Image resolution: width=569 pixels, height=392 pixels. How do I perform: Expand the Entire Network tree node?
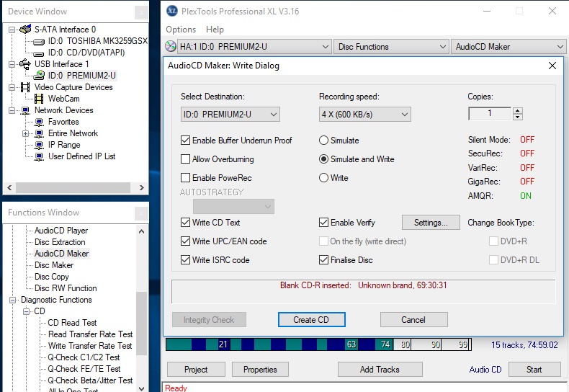click(25, 133)
